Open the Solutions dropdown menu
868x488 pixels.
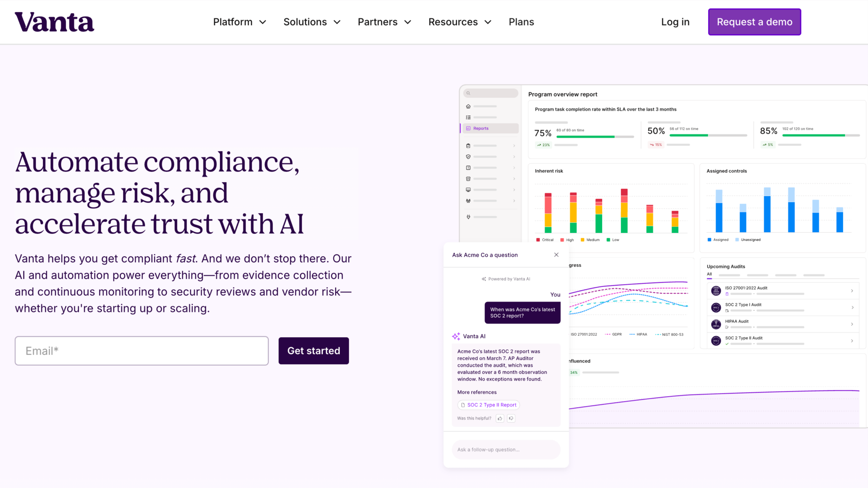312,22
